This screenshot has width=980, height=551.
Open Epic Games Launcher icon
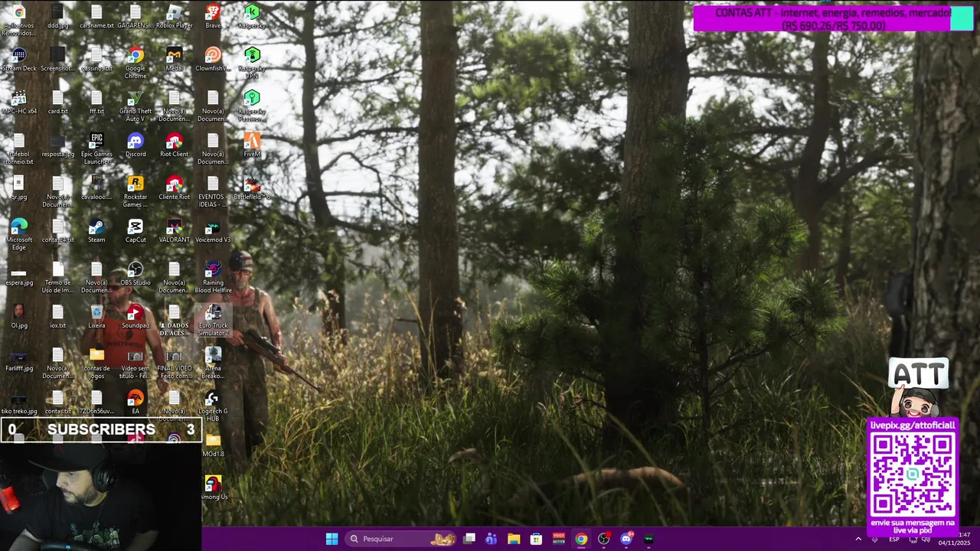96,148
